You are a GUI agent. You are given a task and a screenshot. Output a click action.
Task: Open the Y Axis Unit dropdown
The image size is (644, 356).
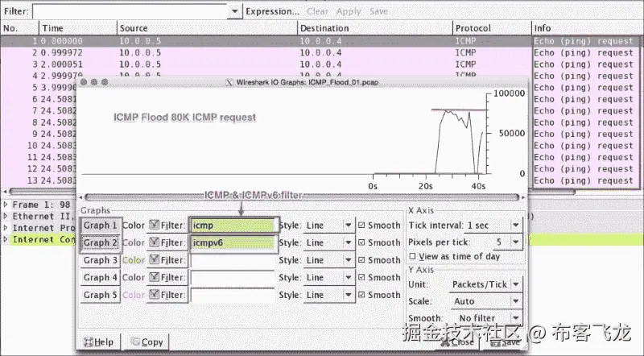(x=486, y=284)
